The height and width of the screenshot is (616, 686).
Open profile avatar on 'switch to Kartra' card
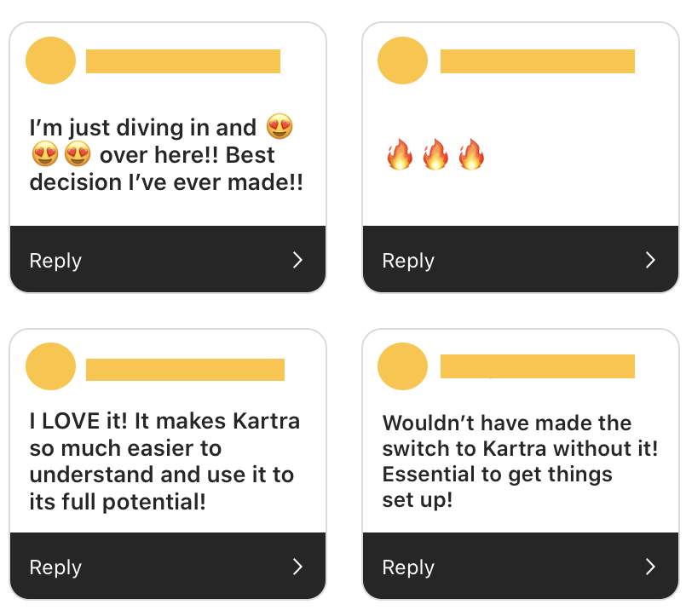click(402, 366)
